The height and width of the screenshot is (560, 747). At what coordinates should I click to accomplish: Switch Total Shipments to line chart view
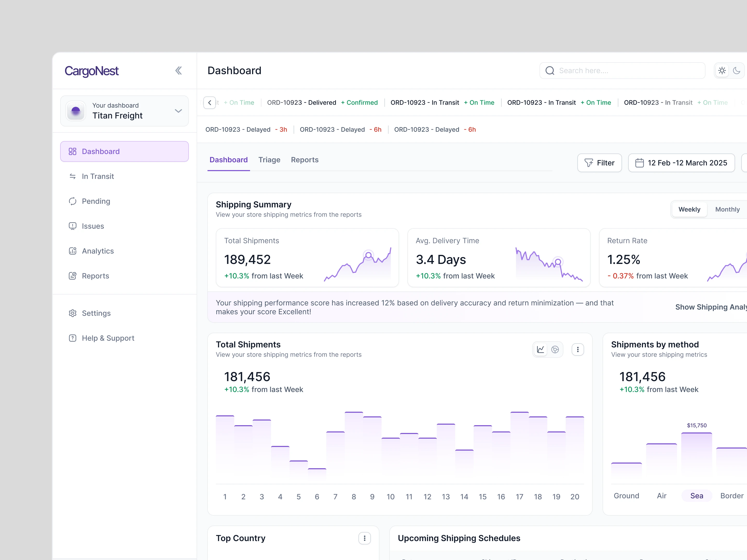click(540, 350)
